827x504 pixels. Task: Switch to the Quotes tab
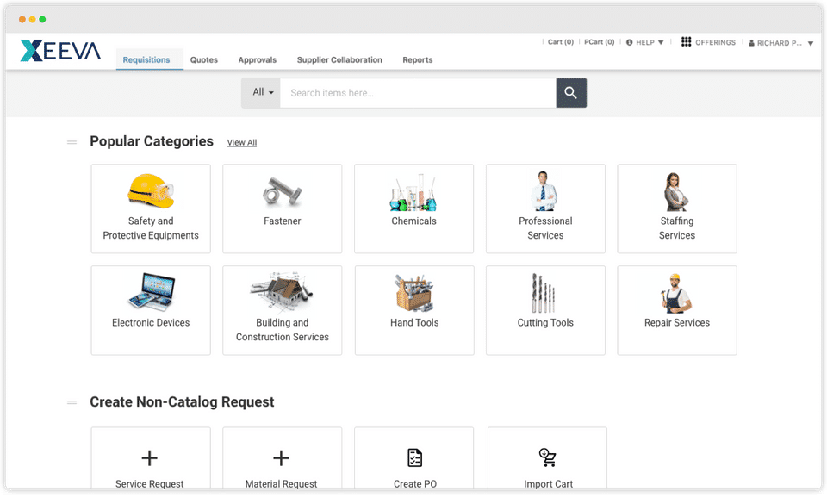click(204, 60)
